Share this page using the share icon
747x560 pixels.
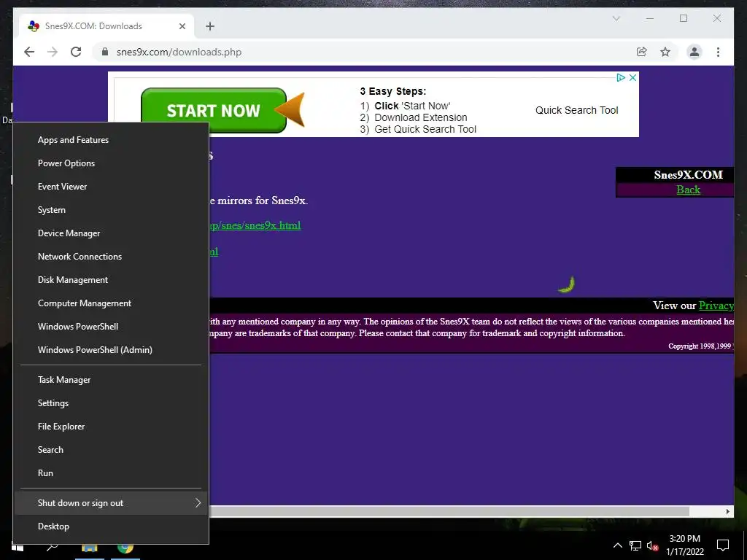point(642,52)
